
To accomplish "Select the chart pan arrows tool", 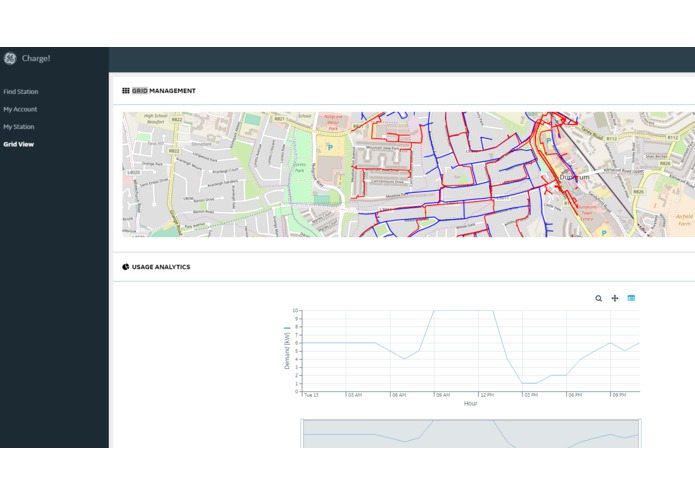I will pos(615,298).
